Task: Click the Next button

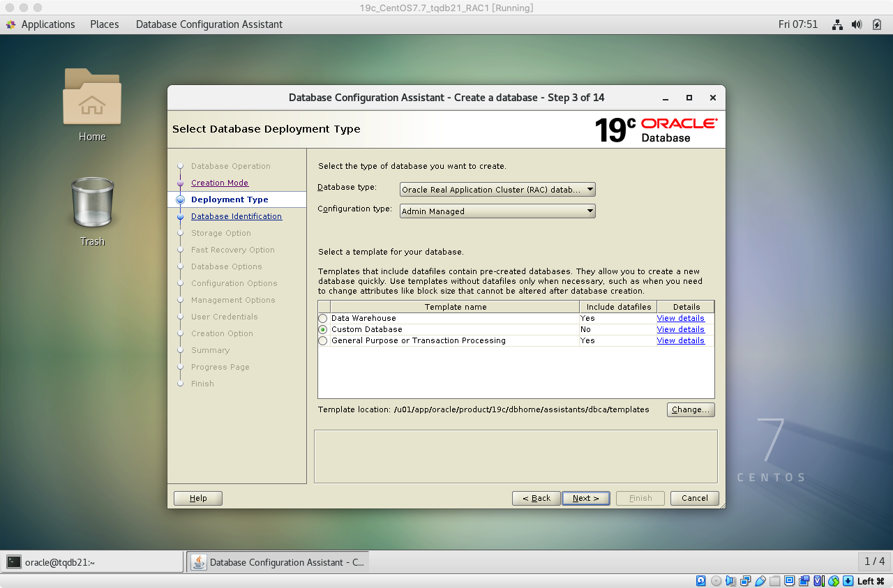Action: point(586,498)
